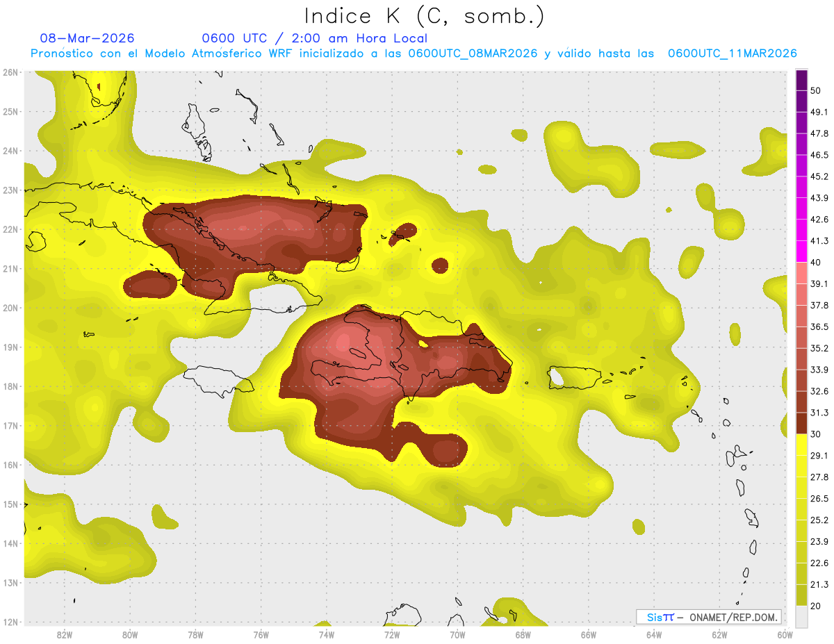This screenshot has width=834, height=644.
Task: Click the colorbar value 43.9
Action: point(819,198)
